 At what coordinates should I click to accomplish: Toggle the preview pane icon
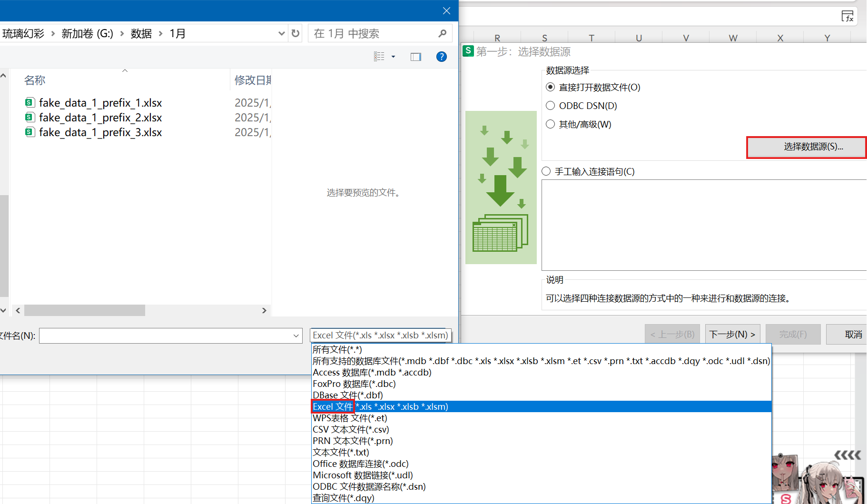(415, 57)
